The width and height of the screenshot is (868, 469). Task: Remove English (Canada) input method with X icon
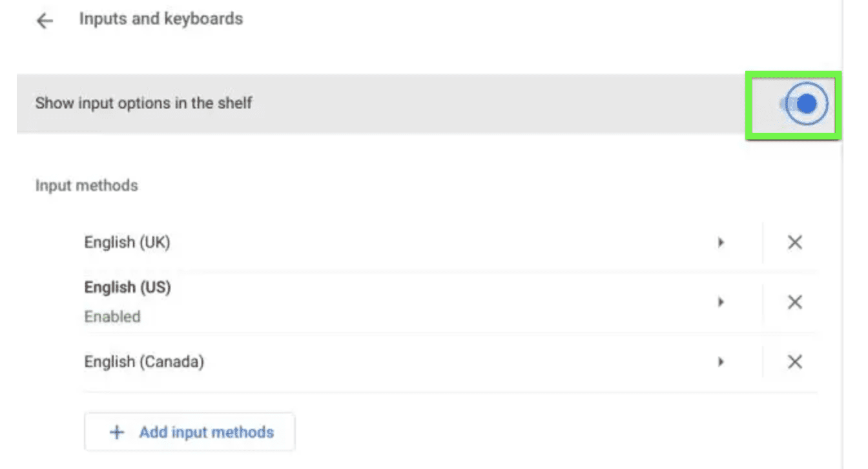(x=795, y=362)
